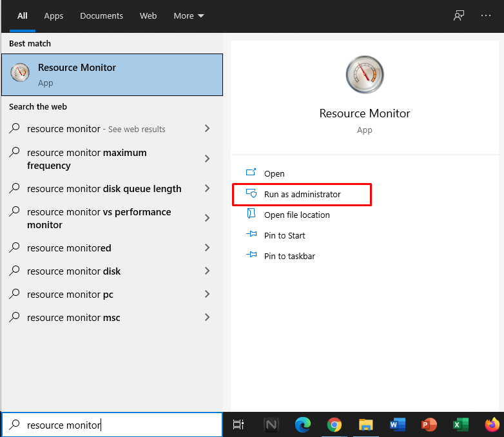Open Excel from the taskbar
Screen dimensions: 504x437
click(460, 425)
